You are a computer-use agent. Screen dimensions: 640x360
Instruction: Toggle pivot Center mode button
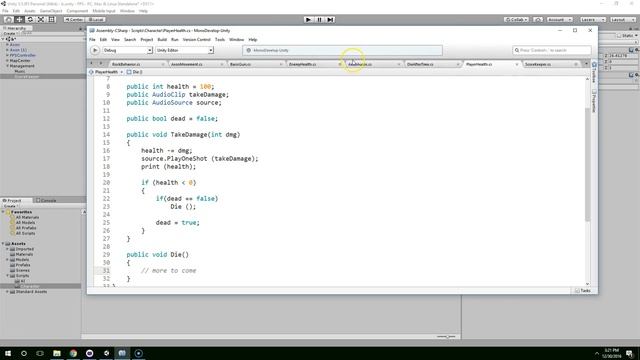pyautogui.click(x=73, y=20)
